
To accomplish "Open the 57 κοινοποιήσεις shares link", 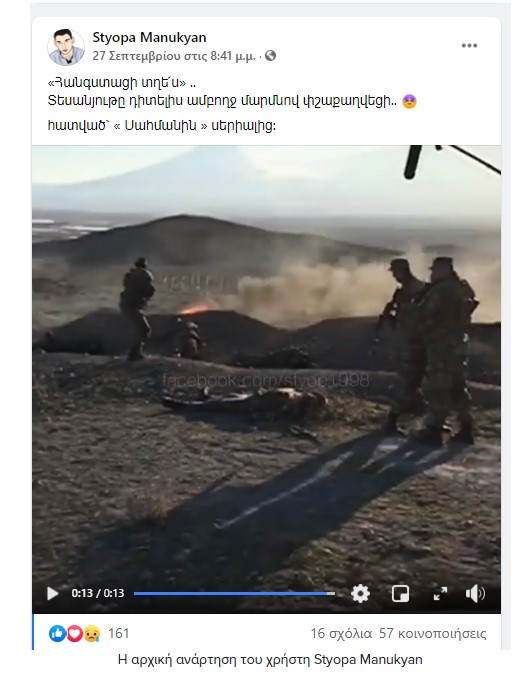I will pyautogui.click(x=432, y=633).
